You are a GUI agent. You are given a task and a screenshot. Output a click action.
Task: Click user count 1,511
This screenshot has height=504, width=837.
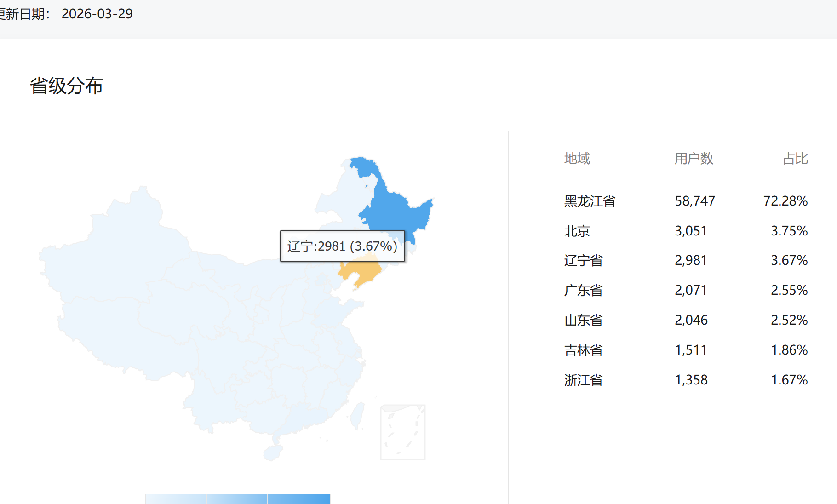click(691, 350)
